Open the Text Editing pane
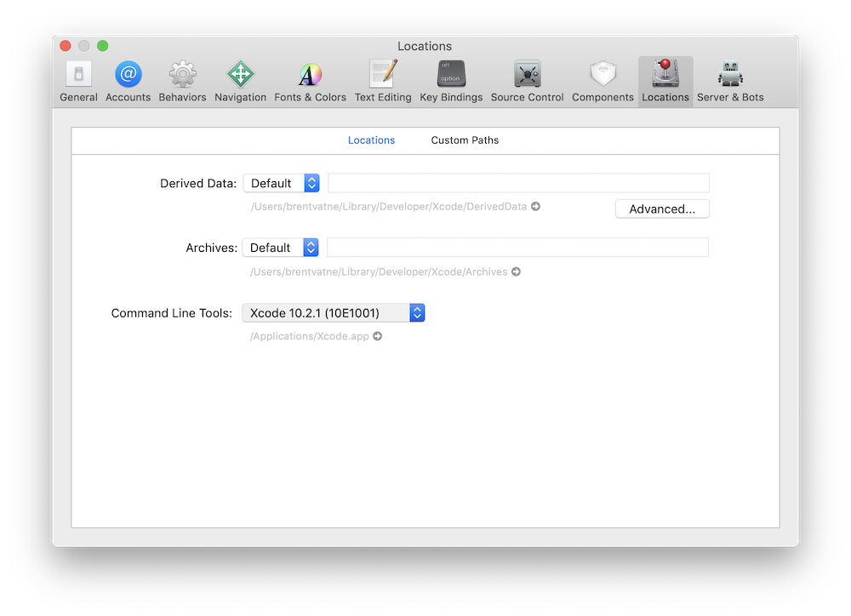The height and width of the screenshot is (616, 851). coord(383,82)
